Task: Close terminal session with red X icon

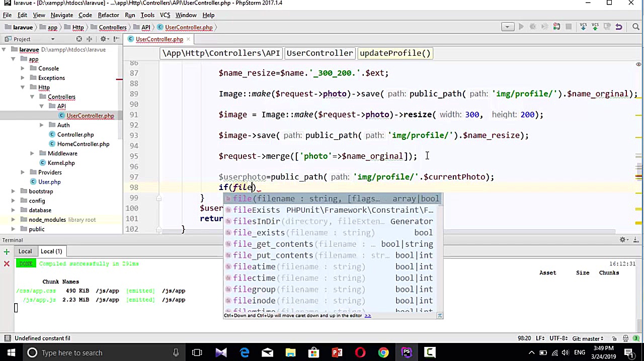Action: [x=7, y=263]
